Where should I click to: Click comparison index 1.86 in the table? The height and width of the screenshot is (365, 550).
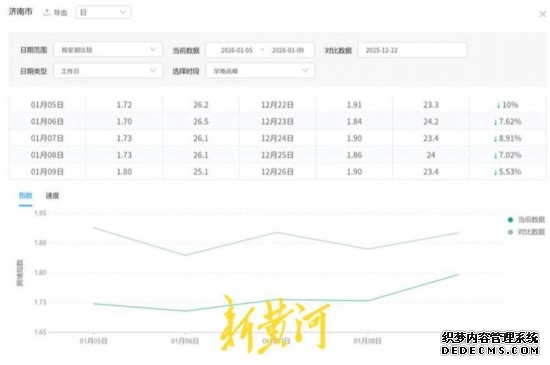click(x=354, y=155)
